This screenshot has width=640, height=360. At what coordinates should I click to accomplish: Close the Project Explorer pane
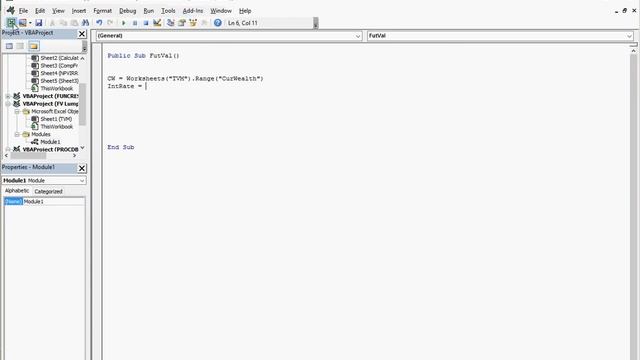82,33
